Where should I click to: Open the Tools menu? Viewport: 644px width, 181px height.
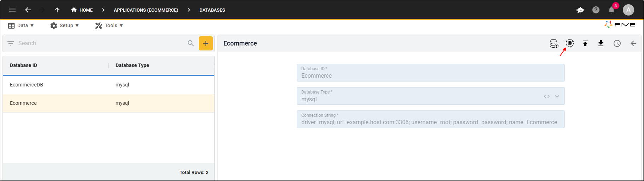pos(109,25)
